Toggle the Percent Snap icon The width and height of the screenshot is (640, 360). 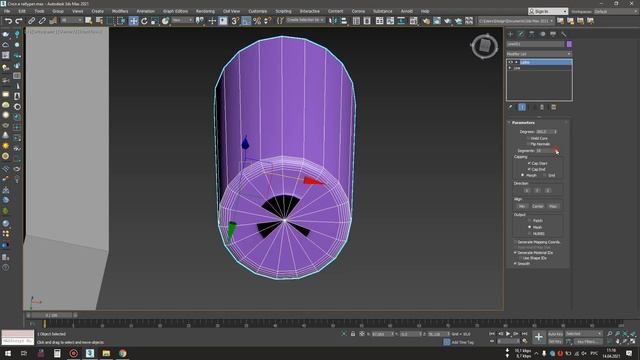pos(257,21)
